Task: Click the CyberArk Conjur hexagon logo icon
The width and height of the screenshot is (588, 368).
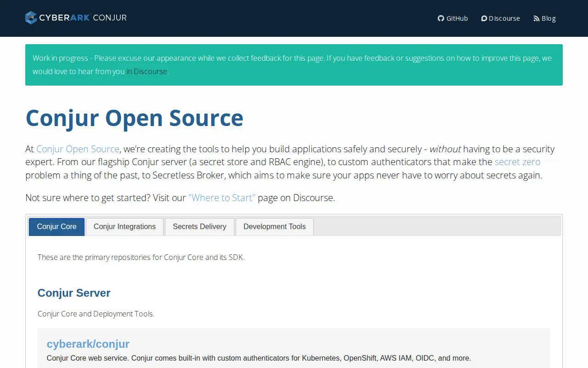Action: [x=31, y=18]
